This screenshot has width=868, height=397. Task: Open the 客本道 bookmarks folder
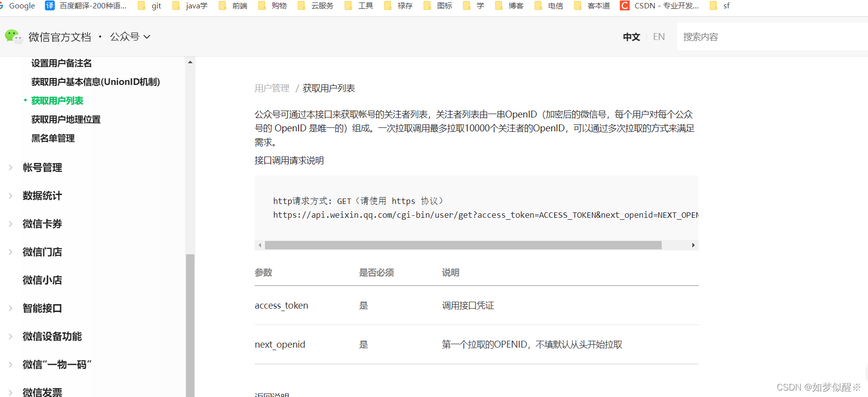(x=592, y=5)
